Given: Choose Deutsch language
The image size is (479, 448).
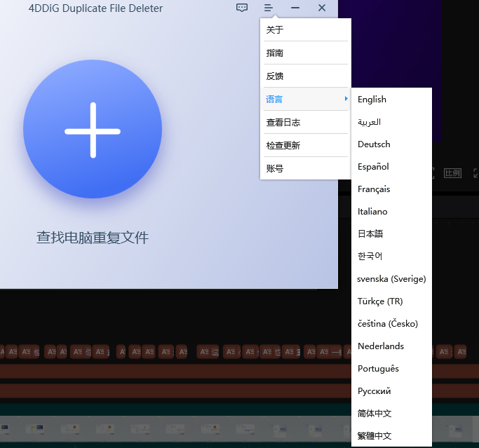Looking at the screenshot, I should [391, 144].
